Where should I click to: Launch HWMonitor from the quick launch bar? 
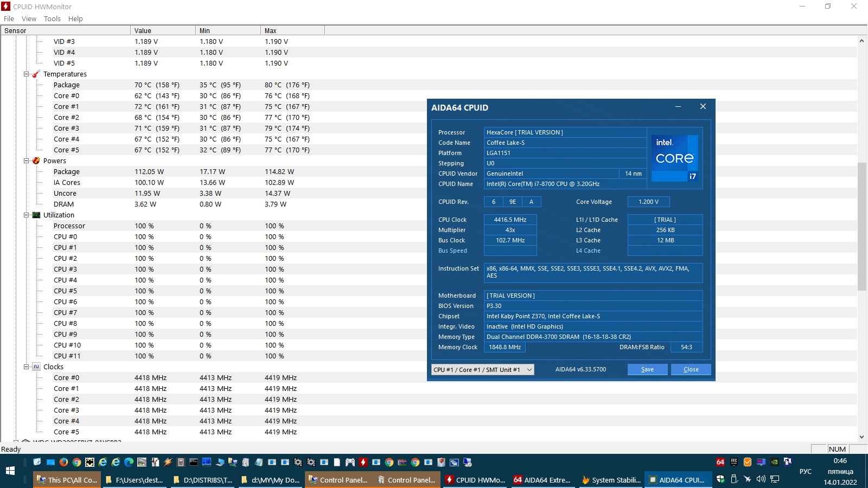pyautogui.click(x=363, y=463)
